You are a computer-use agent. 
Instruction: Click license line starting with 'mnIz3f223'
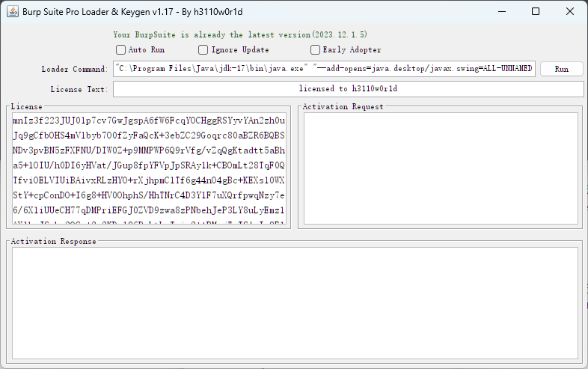149,121
